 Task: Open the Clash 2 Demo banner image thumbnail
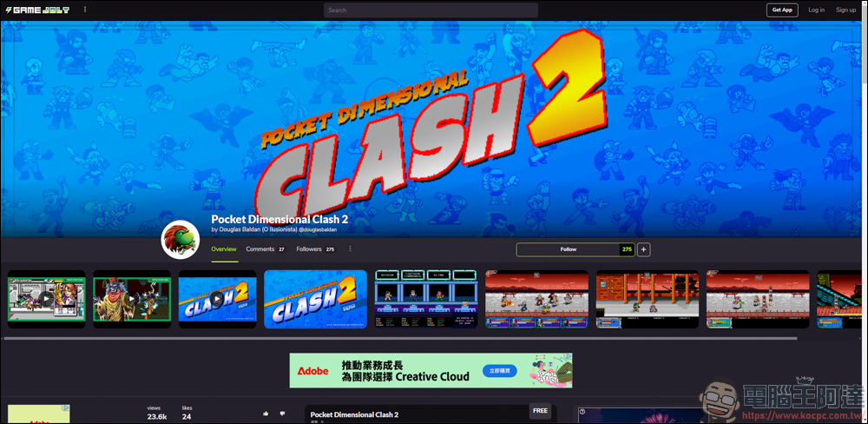[x=316, y=299]
